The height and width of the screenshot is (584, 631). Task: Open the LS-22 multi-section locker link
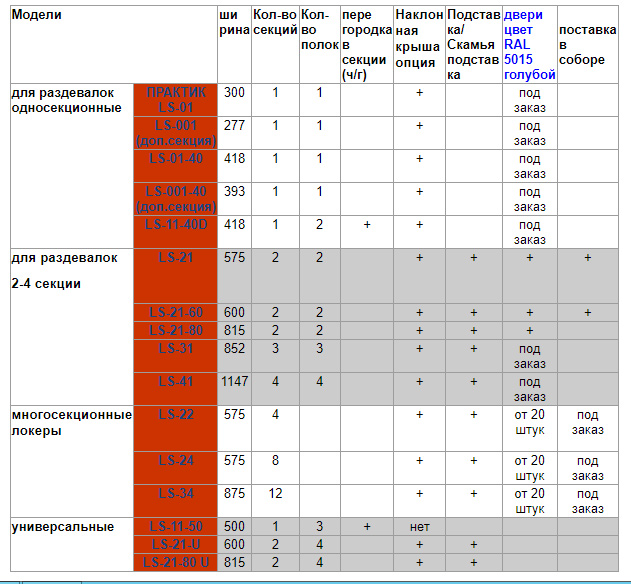(x=176, y=414)
